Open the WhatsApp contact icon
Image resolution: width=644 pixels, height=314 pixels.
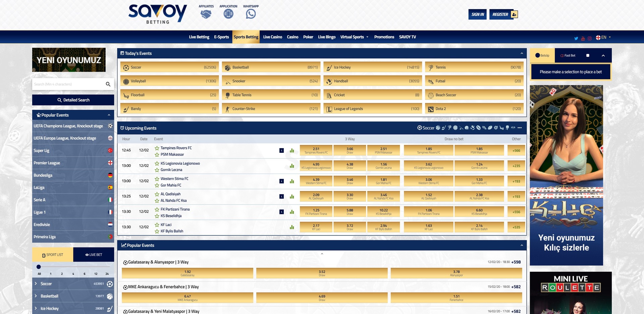pos(251,14)
